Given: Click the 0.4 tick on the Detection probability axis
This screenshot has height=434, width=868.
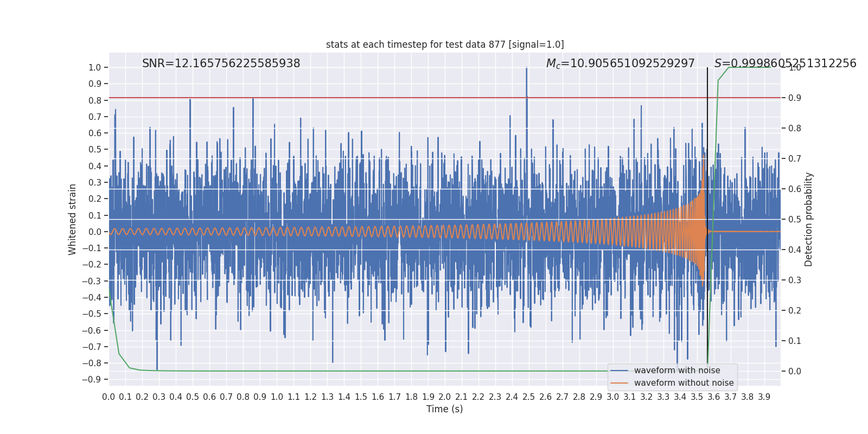Looking at the screenshot, I should click(795, 250).
